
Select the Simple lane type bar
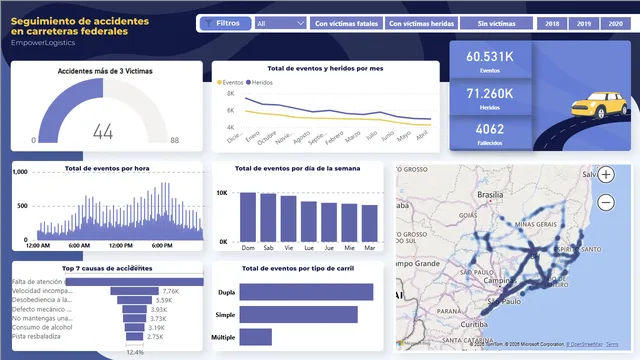click(x=298, y=314)
